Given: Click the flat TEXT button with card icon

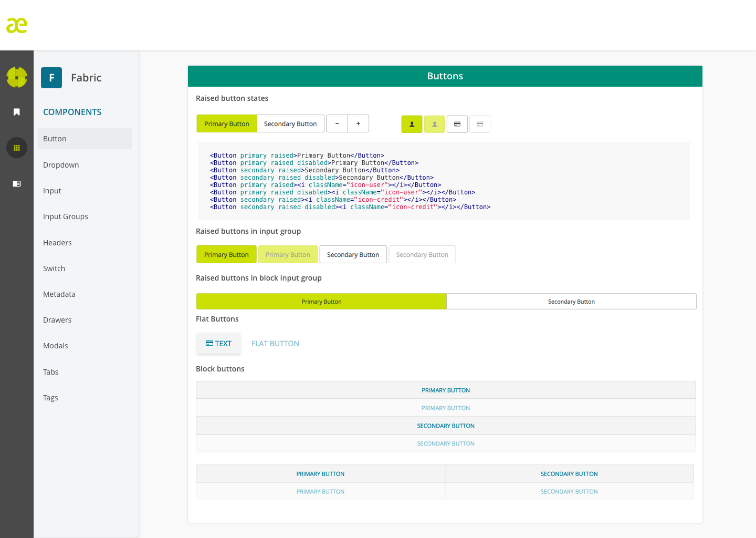Looking at the screenshot, I should point(218,344).
